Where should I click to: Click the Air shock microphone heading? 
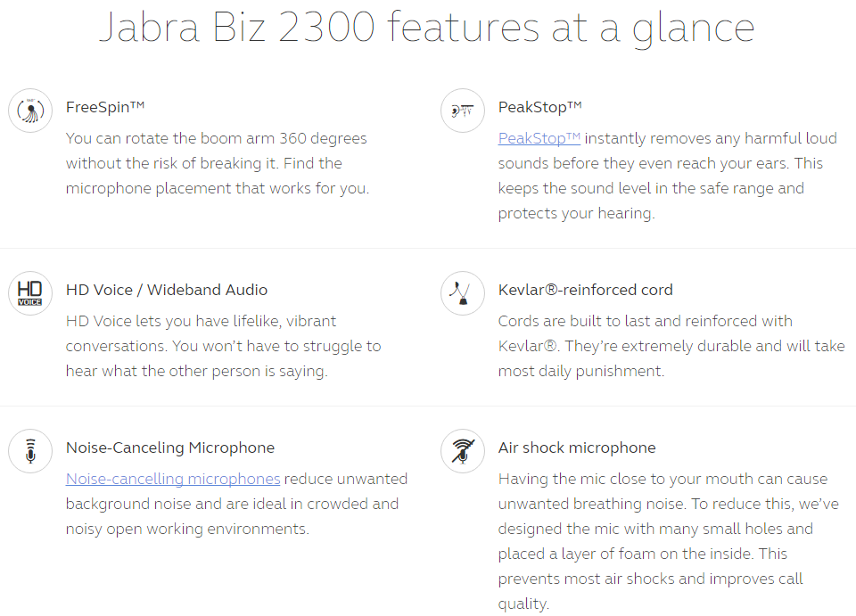[x=577, y=448]
